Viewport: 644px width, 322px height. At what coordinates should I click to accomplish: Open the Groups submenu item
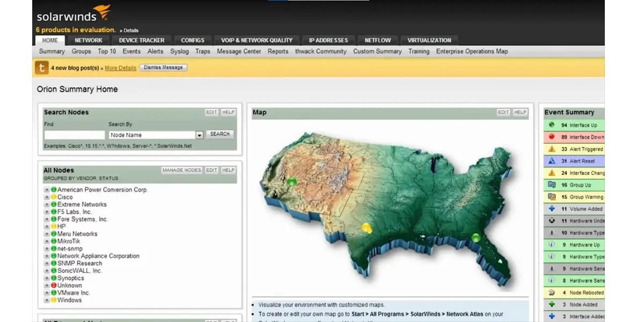81,52
